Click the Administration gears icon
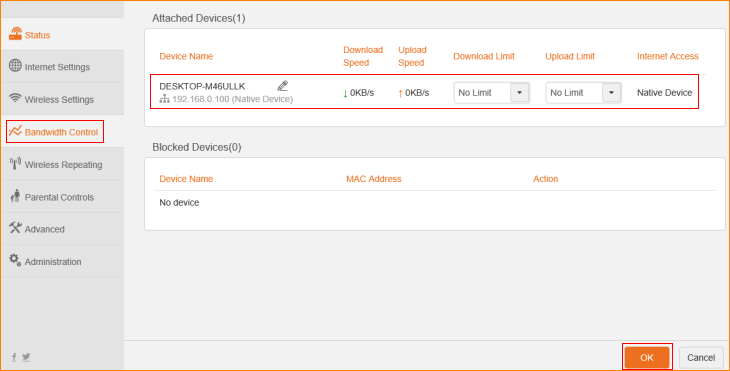Viewport: 730px width, 371px height. (15, 260)
